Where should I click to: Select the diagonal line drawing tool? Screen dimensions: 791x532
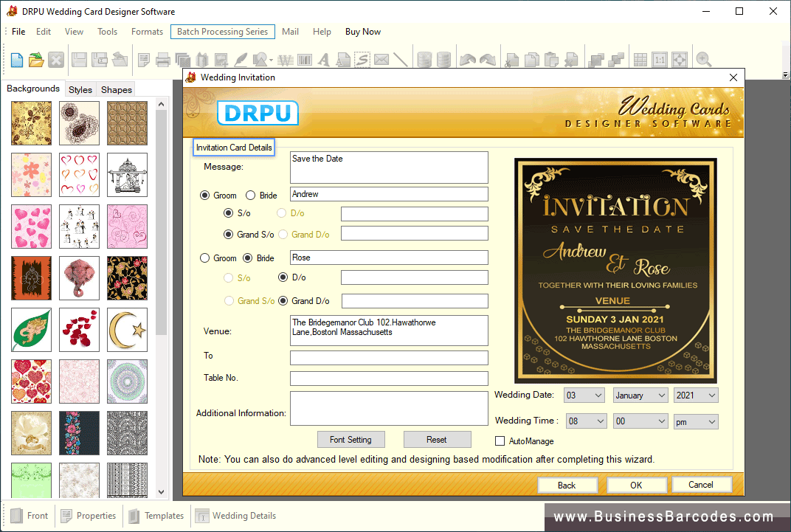coord(401,60)
